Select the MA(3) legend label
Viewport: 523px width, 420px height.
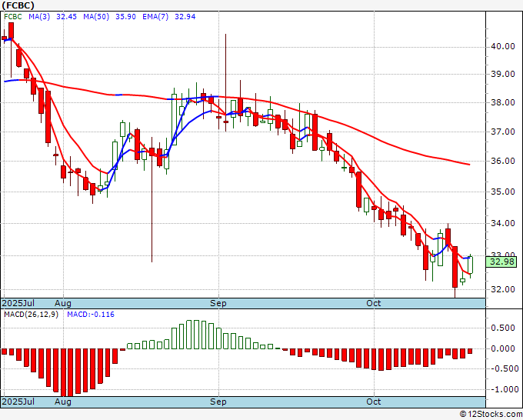tap(39, 17)
